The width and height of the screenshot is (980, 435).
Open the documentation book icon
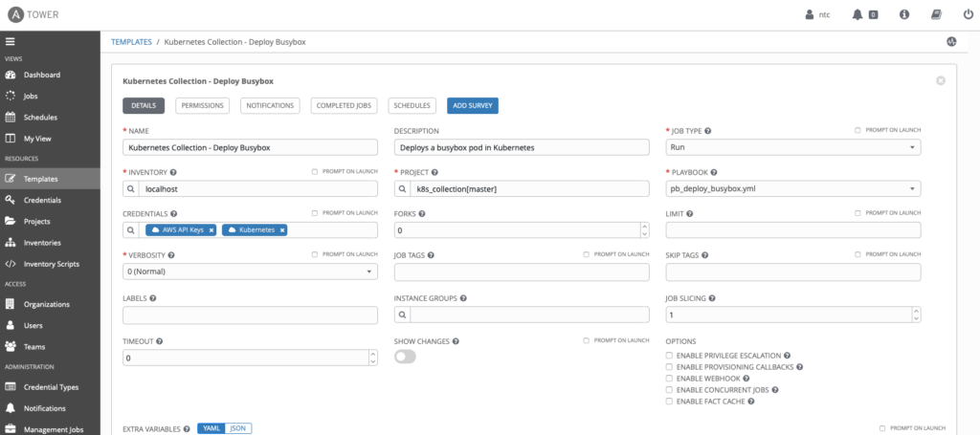936,14
